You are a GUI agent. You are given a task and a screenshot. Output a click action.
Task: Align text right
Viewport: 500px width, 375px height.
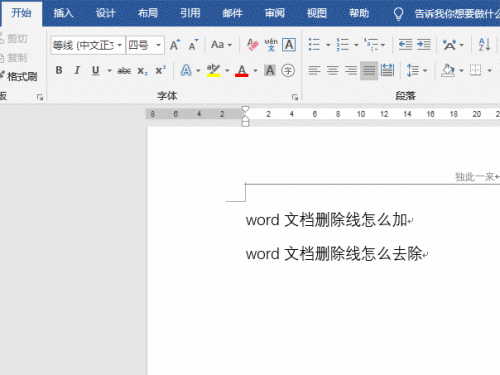tap(351, 71)
